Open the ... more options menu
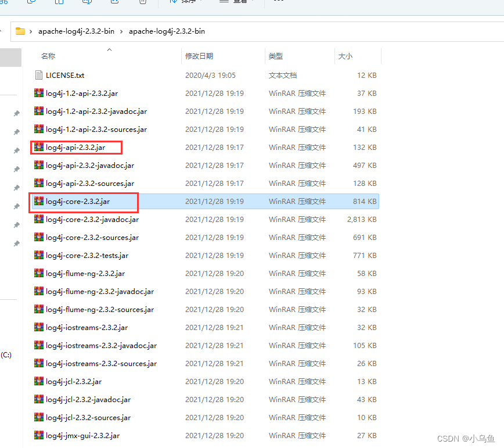The image size is (504, 448). pos(277,3)
